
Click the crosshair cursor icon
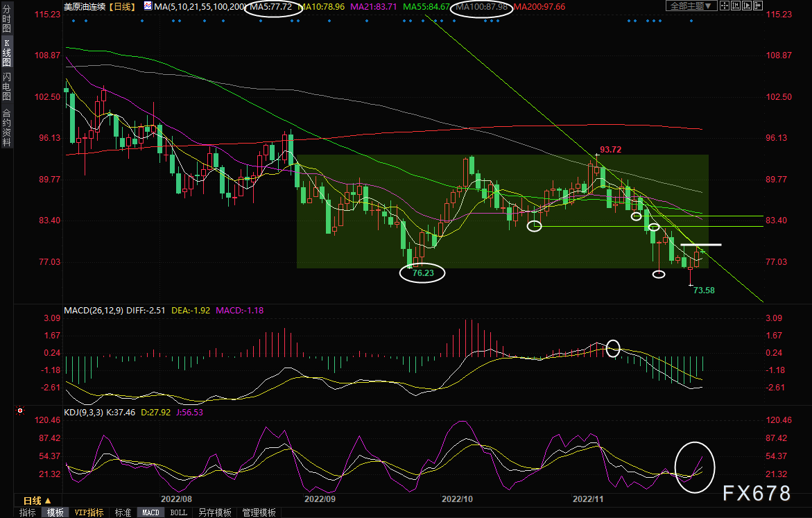click(x=725, y=6)
